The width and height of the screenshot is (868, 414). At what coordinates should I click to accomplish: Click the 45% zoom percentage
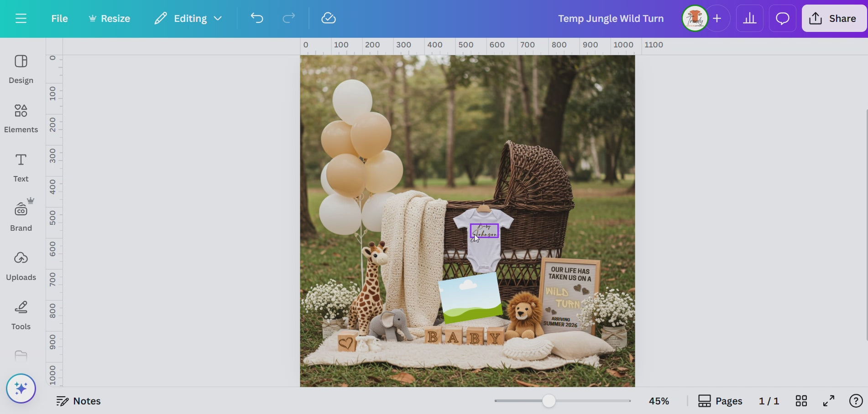tap(659, 401)
